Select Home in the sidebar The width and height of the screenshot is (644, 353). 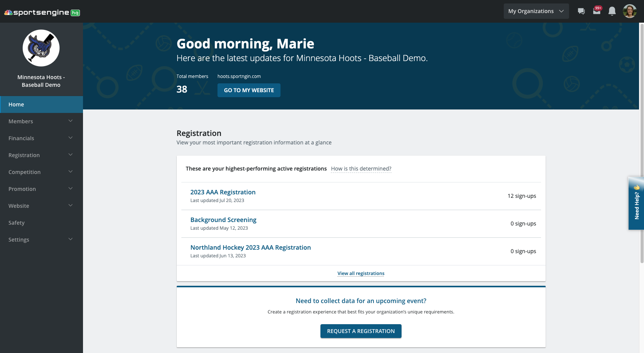pos(16,104)
